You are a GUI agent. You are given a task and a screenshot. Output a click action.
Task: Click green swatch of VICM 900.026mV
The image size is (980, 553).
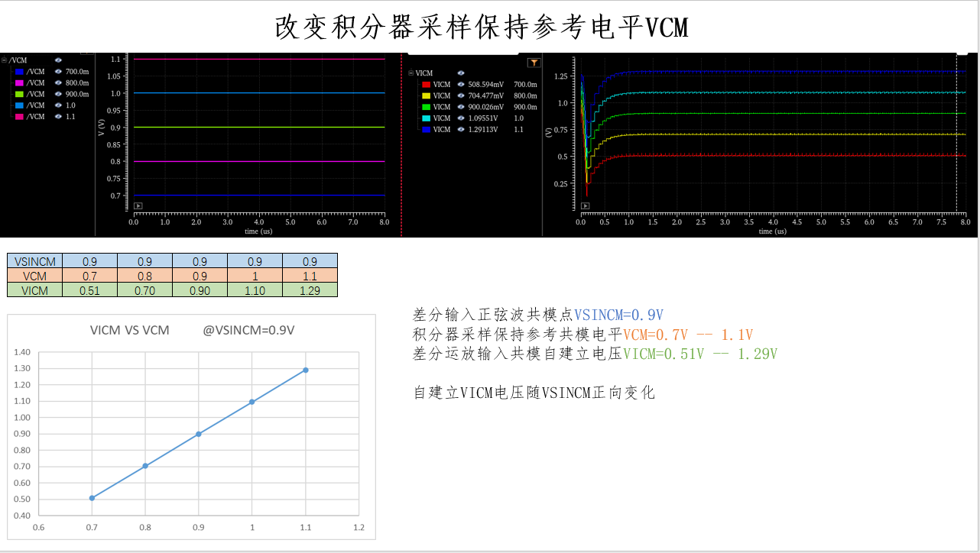[425, 107]
